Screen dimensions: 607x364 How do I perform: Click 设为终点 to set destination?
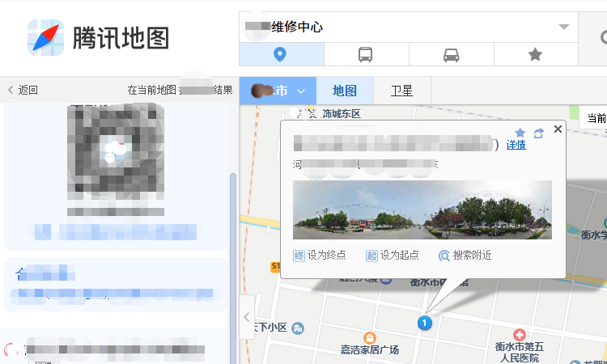(x=320, y=256)
